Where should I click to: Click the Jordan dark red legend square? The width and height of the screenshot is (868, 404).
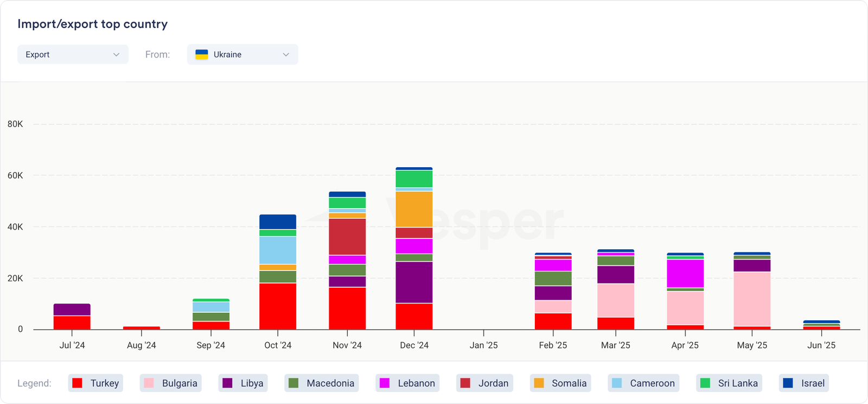[465, 383]
